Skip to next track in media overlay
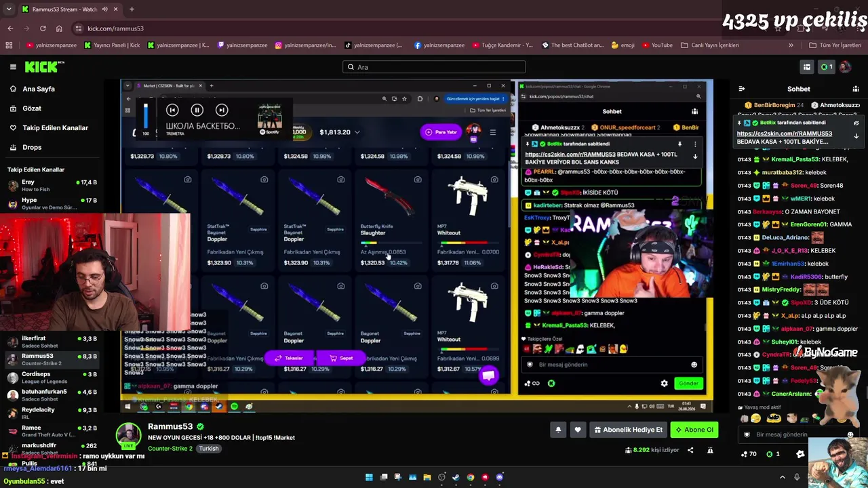The height and width of the screenshot is (488, 868). [222, 110]
